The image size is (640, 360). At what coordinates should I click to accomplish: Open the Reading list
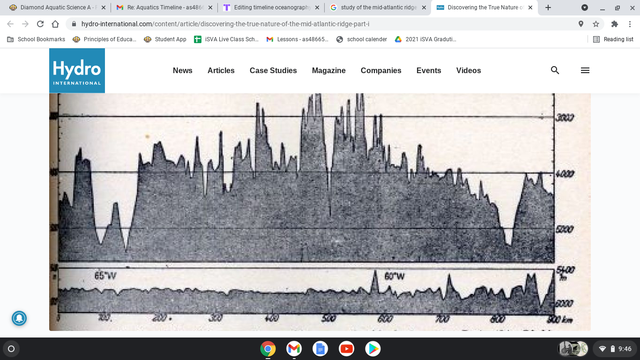[x=613, y=39]
